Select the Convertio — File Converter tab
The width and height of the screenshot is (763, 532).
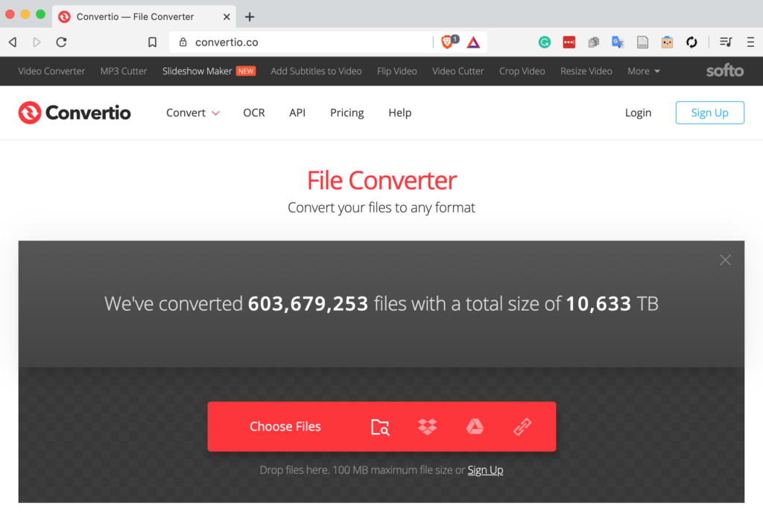click(144, 17)
